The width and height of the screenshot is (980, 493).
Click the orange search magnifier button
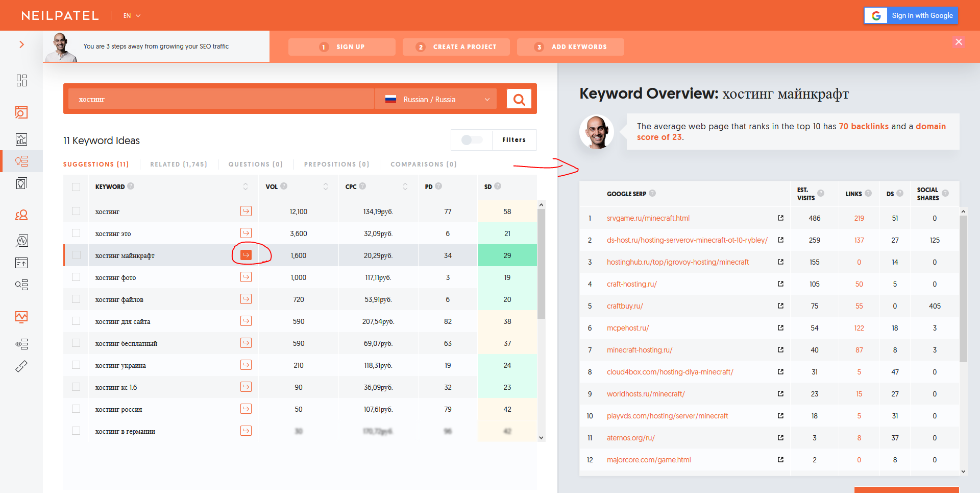tap(519, 99)
